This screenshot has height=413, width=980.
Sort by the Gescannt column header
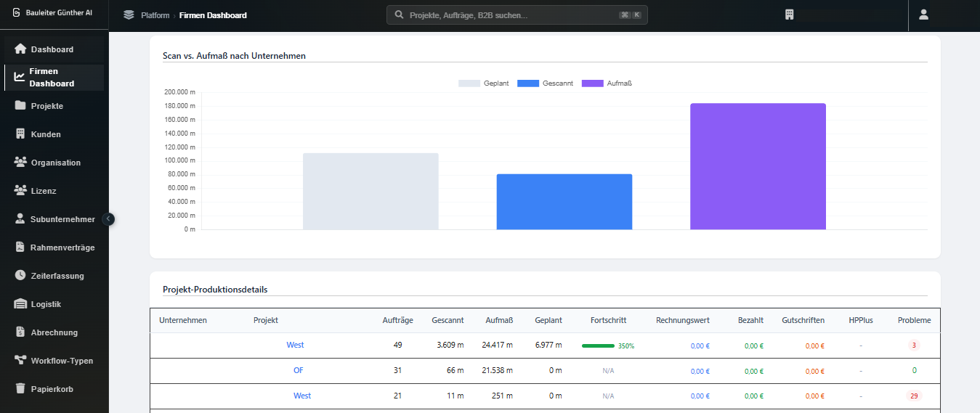coord(448,320)
